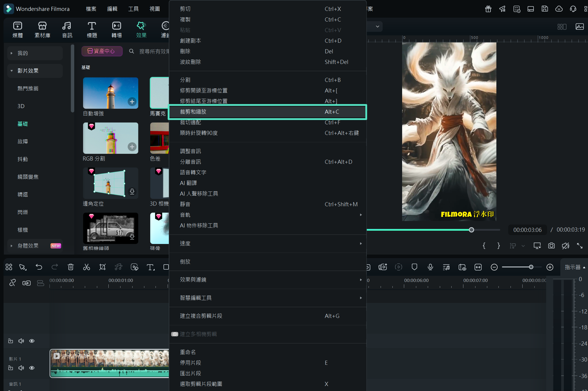Image resolution: width=588 pixels, height=391 pixels.
Task: Take a snapshot with the camera icon
Action: tap(551, 246)
